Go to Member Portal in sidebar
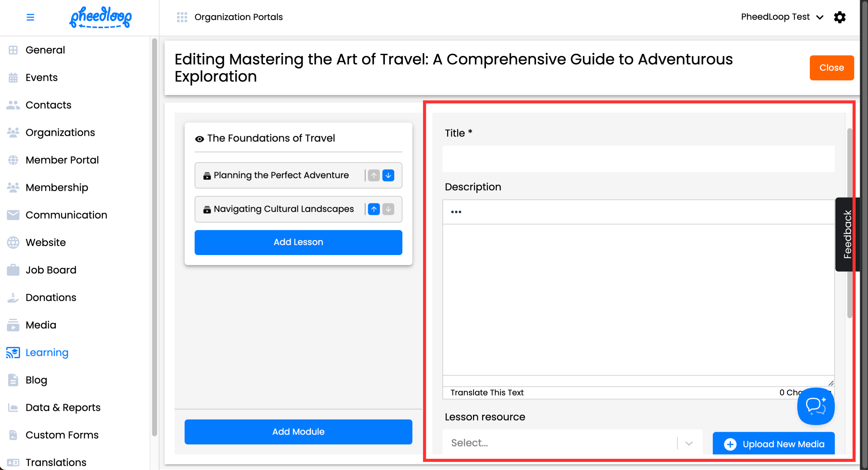Viewport: 868px width, 470px height. tap(62, 160)
